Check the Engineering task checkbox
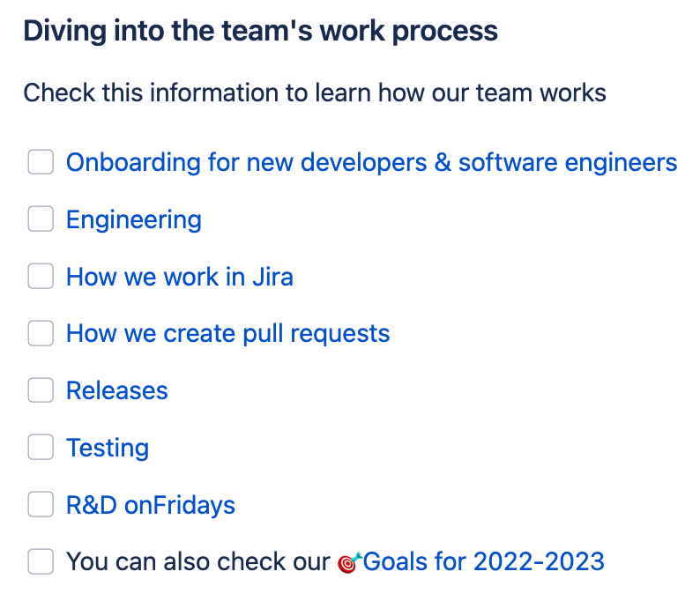The image size is (700, 601). pos(41,219)
